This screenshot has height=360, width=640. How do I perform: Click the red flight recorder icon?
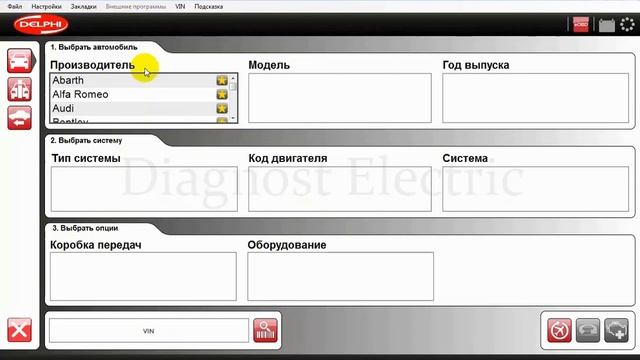[x=559, y=330]
